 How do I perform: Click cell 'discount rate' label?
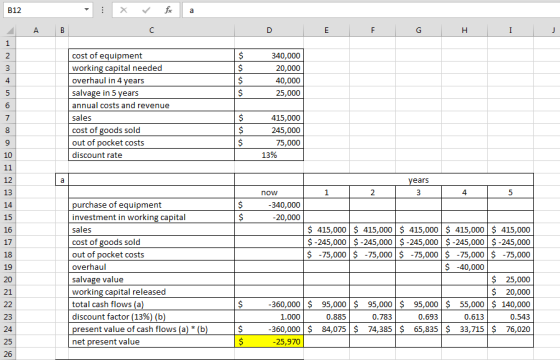(x=151, y=155)
